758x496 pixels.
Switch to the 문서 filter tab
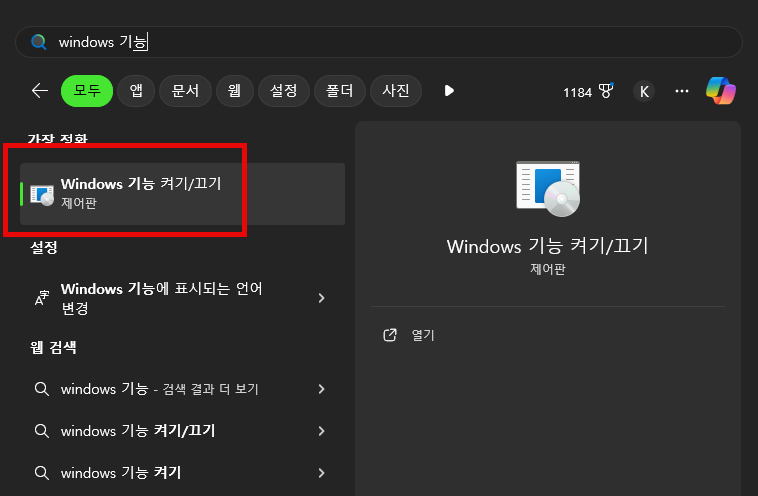point(185,90)
